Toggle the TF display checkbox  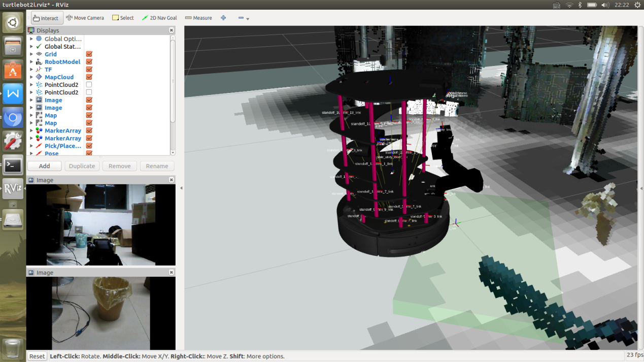[x=89, y=69]
